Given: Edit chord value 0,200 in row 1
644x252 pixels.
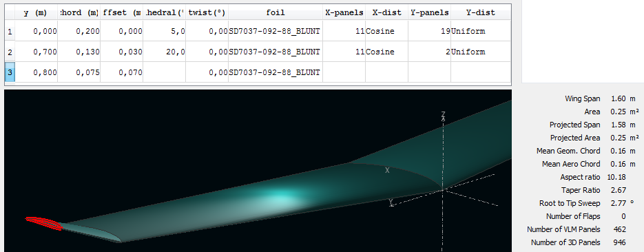Looking at the screenshot, I should point(79,31).
